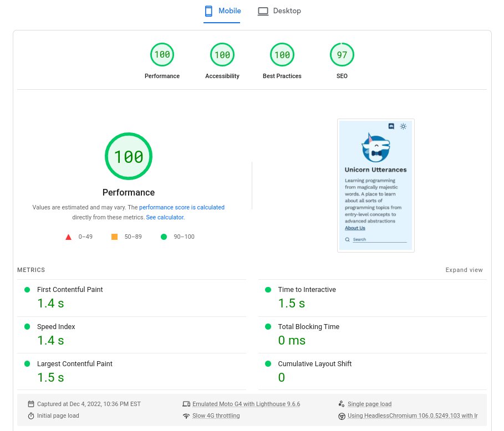Open the 'See calculator' link
The image size is (504, 431).
click(x=165, y=217)
